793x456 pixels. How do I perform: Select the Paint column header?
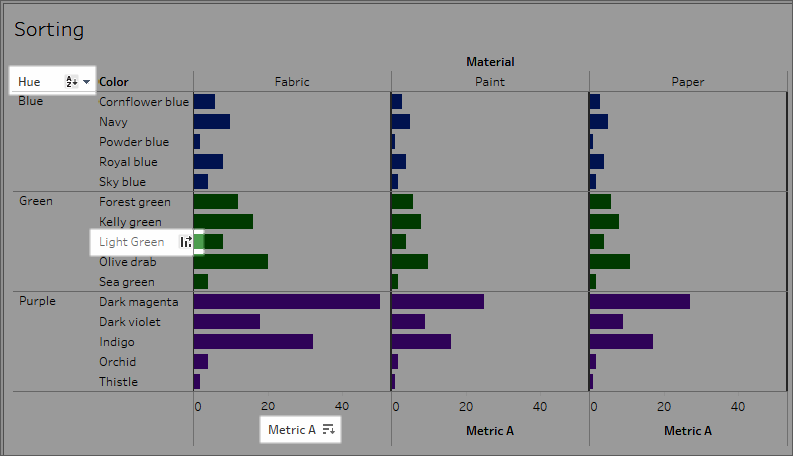490,82
